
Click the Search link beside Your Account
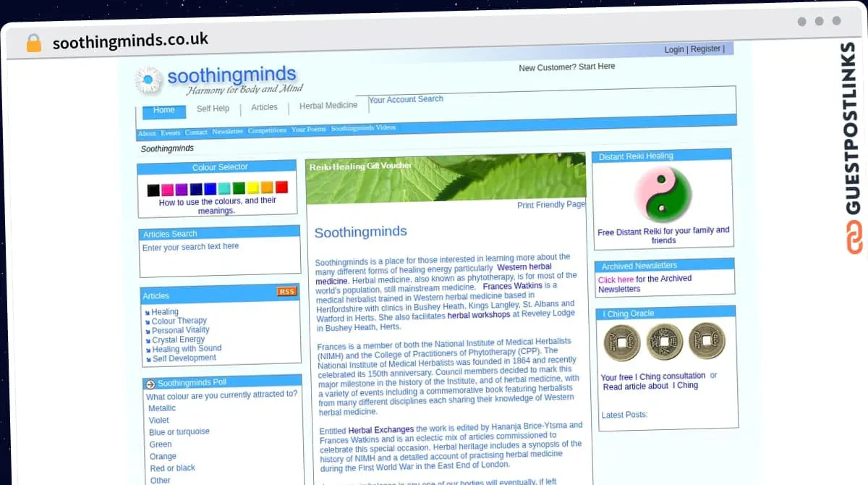(430, 99)
